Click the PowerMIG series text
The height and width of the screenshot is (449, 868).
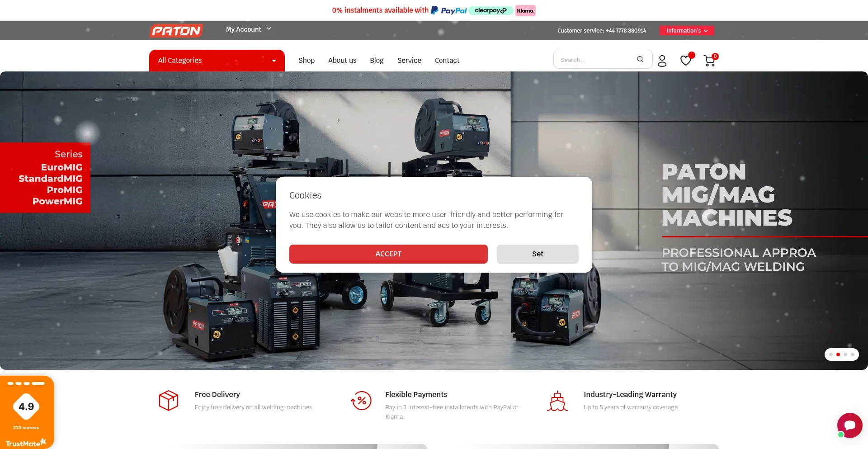point(57,201)
